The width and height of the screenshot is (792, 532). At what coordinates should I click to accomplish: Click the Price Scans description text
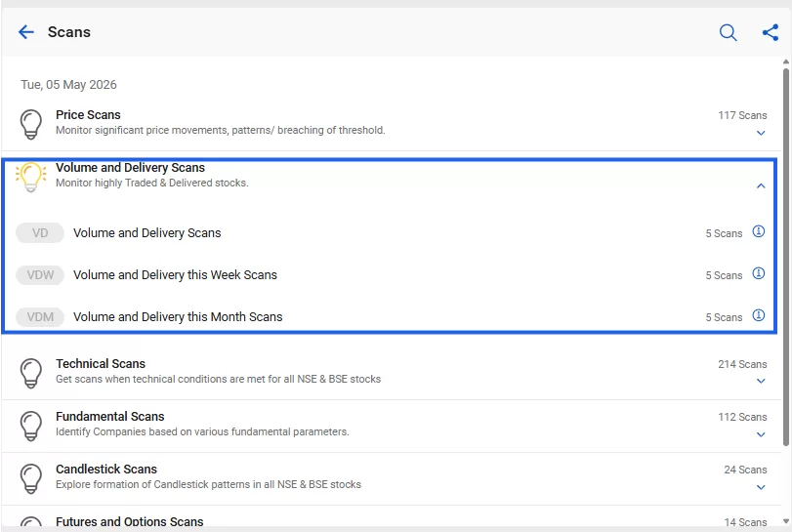point(221,130)
